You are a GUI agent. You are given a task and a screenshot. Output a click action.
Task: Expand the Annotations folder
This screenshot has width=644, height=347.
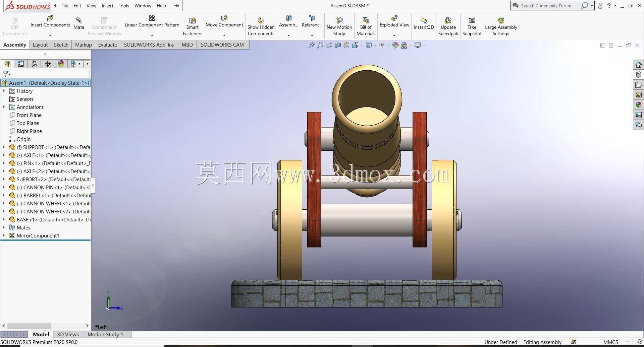click(x=4, y=107)
